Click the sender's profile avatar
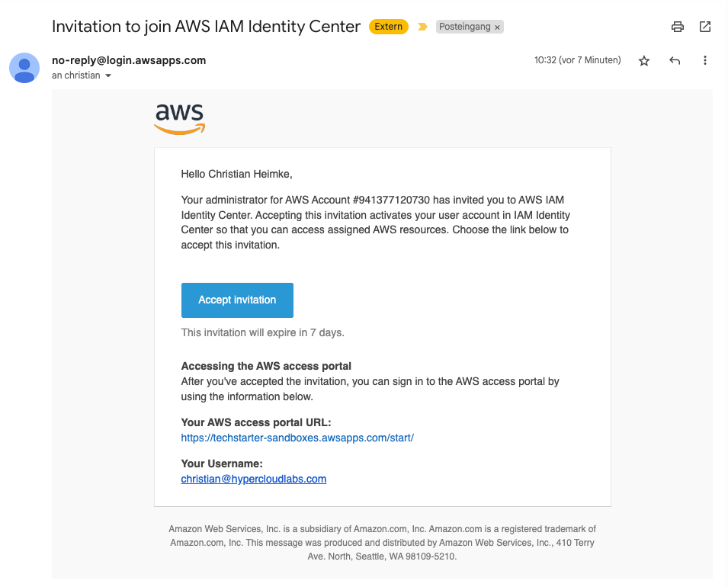The width and height of the screenshot is (728, 587). tap(24, 68)
